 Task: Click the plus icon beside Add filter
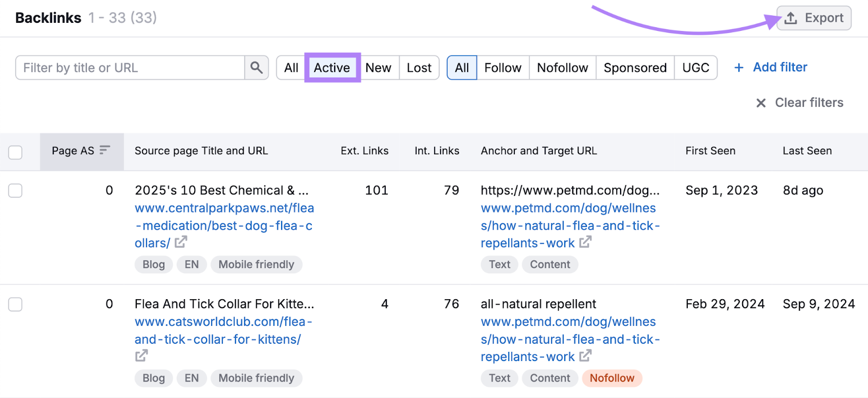(738, 68)
